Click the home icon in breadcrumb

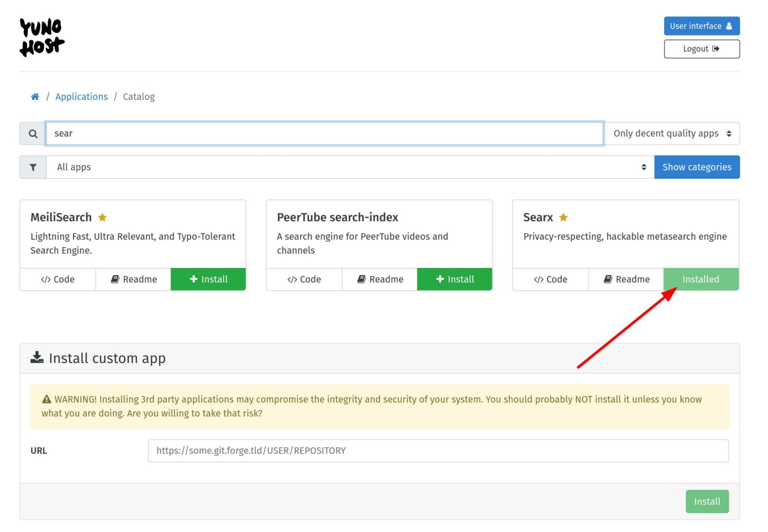tap(35, 97)
